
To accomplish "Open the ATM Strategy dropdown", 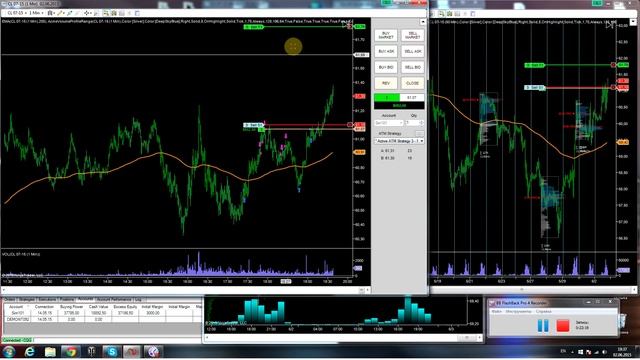I will [399, 141].
